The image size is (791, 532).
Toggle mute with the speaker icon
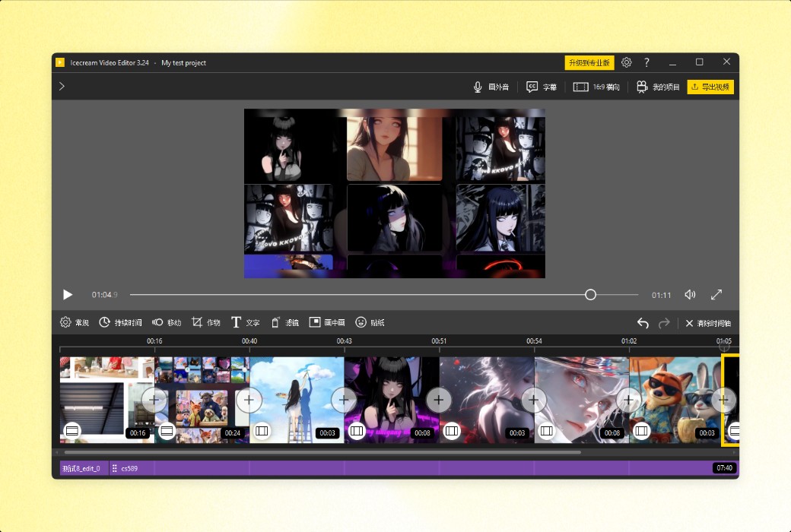(689, 294)
